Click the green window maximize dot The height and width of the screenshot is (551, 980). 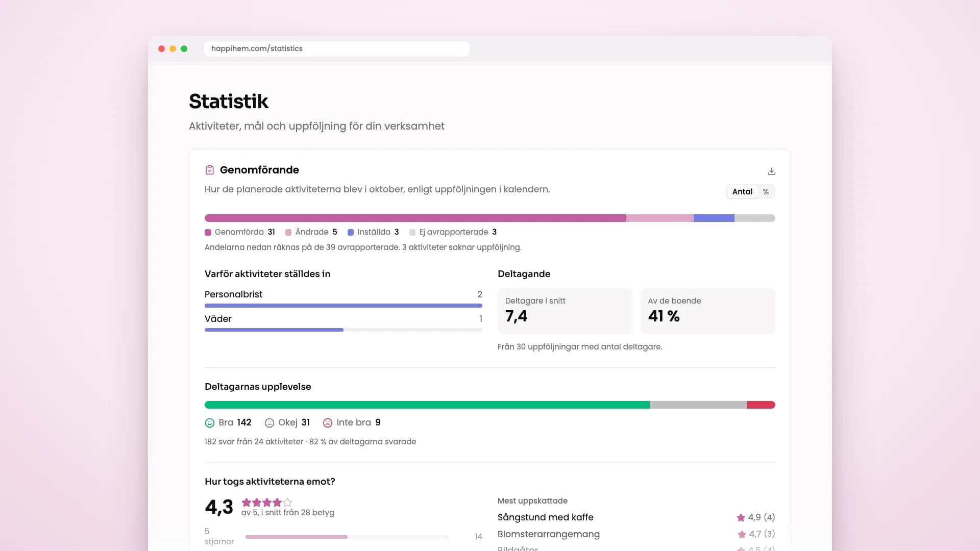pos(184,49)
